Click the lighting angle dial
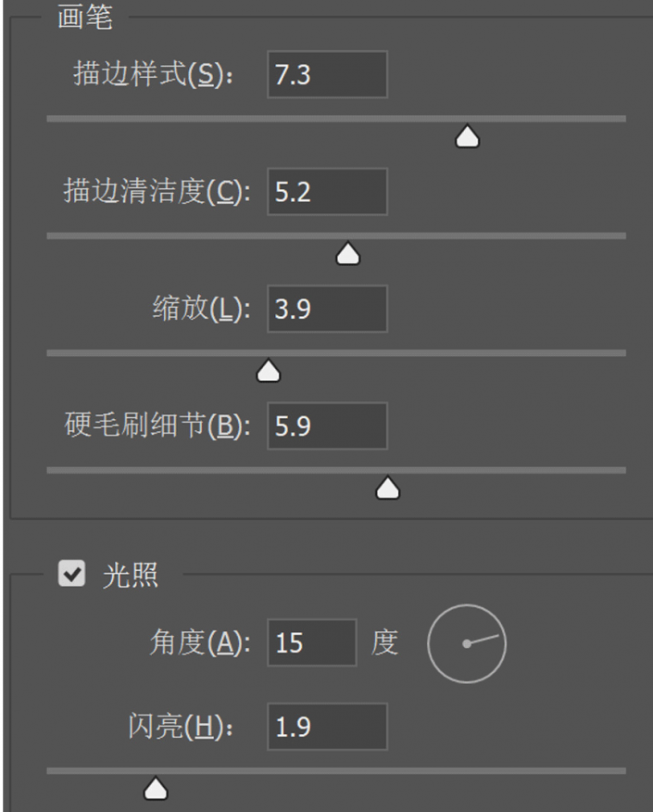This screenshot has height=812, width=653. (x=467, y=643)
